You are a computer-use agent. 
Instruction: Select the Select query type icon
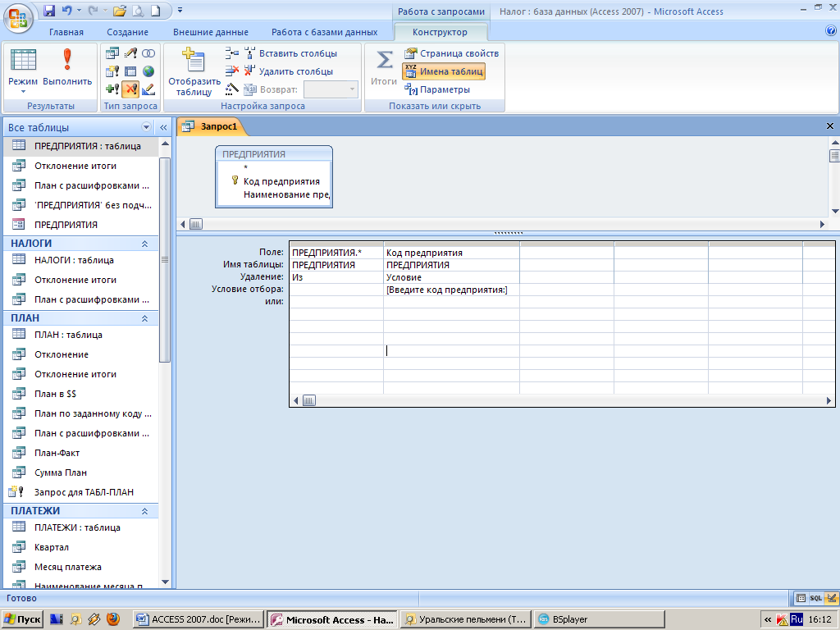(x=112, y=53)
